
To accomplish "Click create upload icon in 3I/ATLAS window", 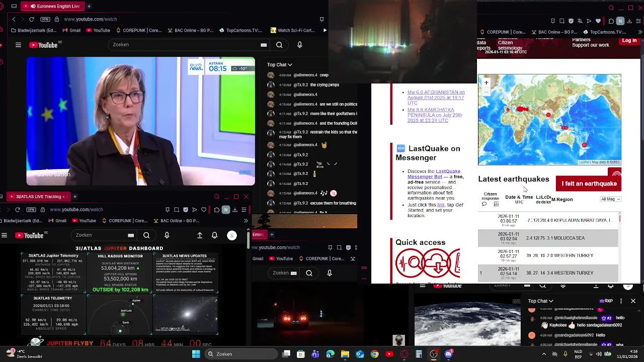I will [200, 235].
